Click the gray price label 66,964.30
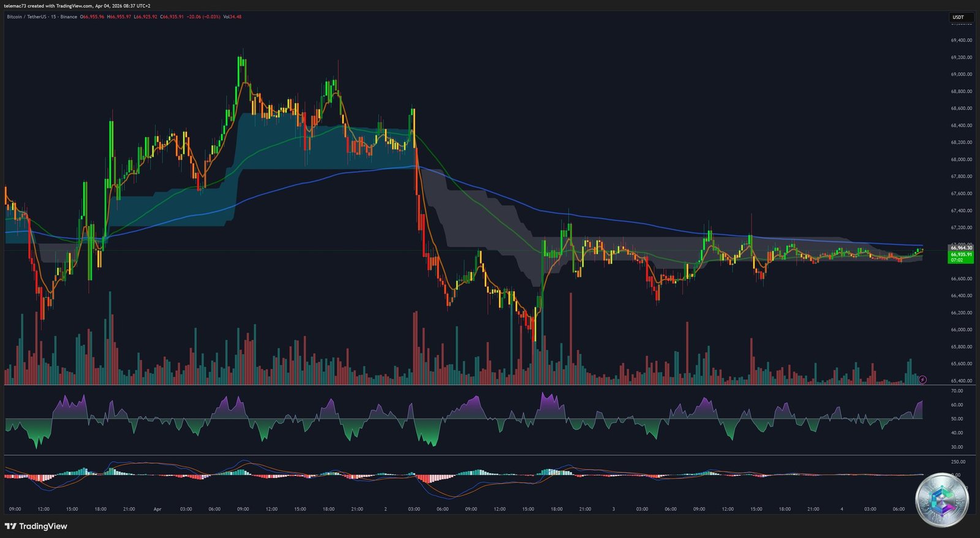This screenshot has height=538, width=980. pyautogui.click(x=961, y=248)
